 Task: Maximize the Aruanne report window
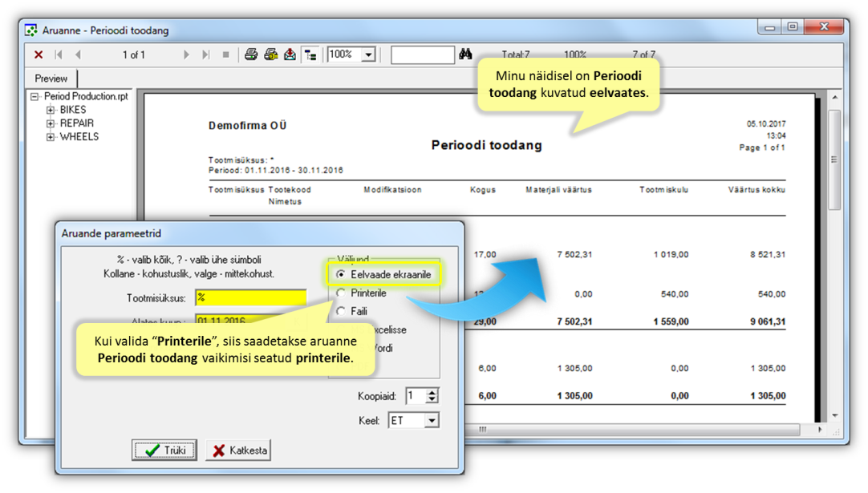(x=793, y=26)
